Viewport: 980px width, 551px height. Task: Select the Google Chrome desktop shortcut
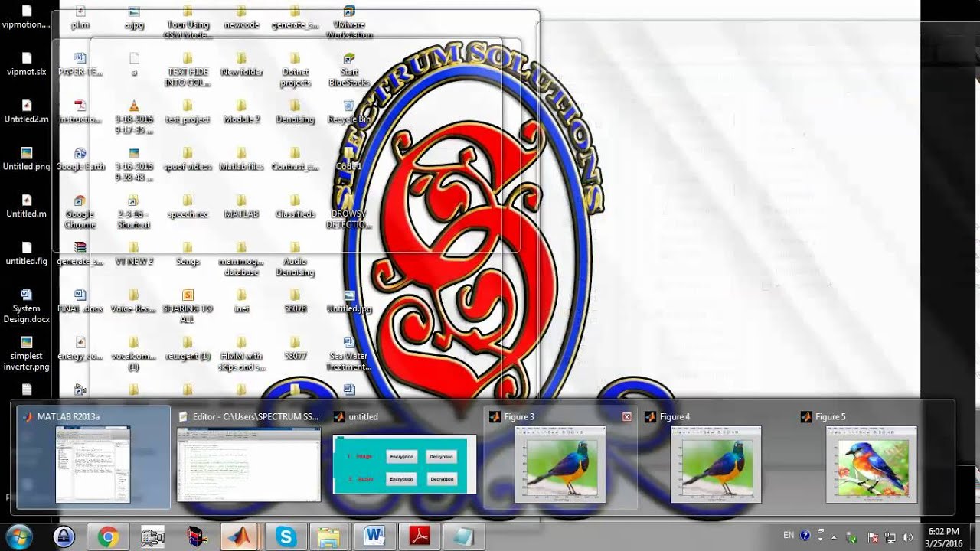[x=80, y=210]
